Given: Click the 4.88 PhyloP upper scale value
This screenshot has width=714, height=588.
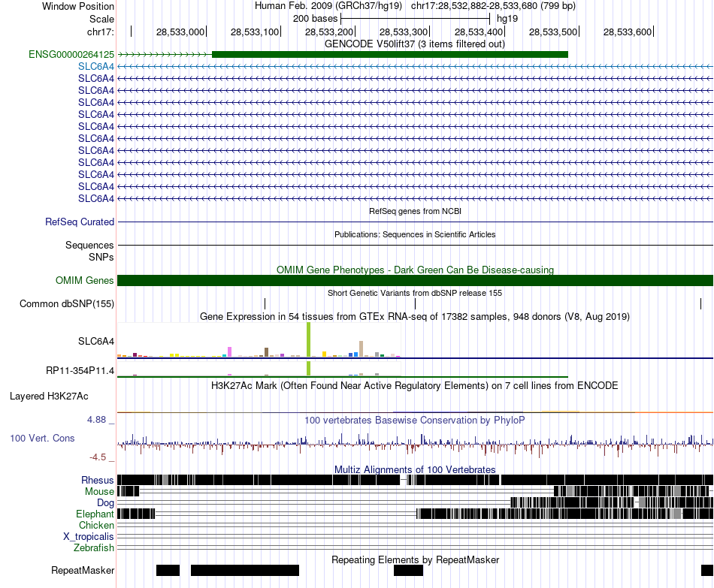Looking at the screenshot, I should [x=96, y=420].
